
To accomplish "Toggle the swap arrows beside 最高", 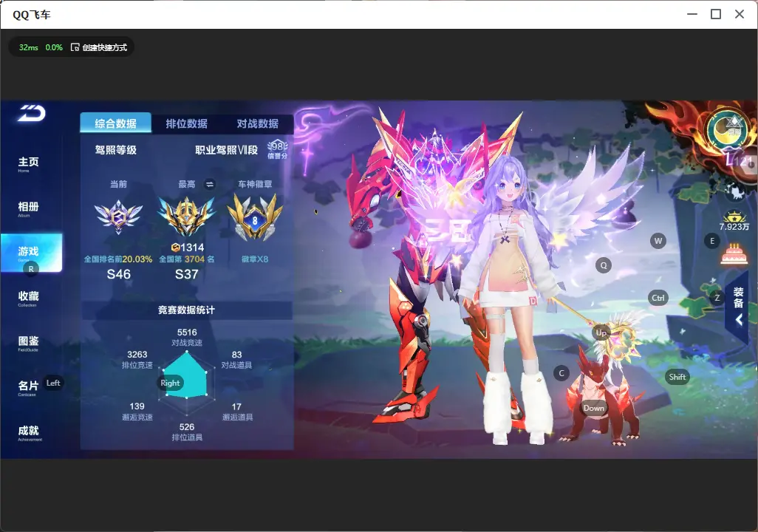I will (210, 184).
